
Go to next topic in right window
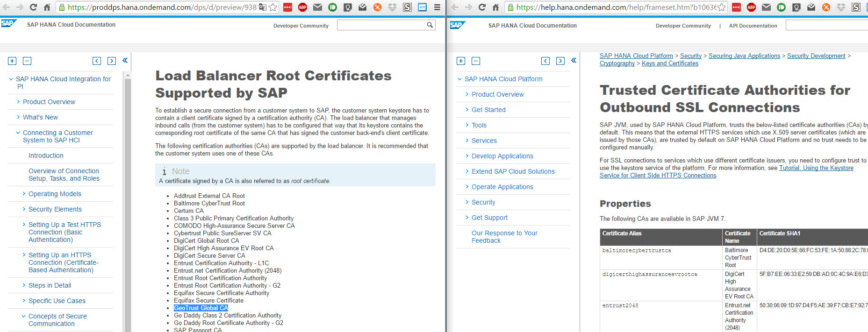coord(560,61)
